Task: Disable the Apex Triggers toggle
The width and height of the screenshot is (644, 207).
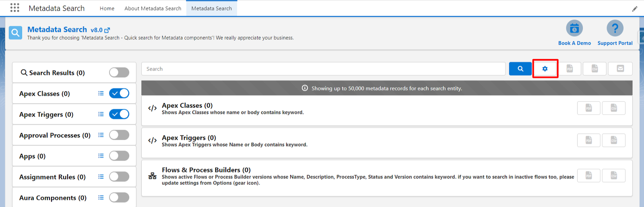Action: click(x=119, y=114)
